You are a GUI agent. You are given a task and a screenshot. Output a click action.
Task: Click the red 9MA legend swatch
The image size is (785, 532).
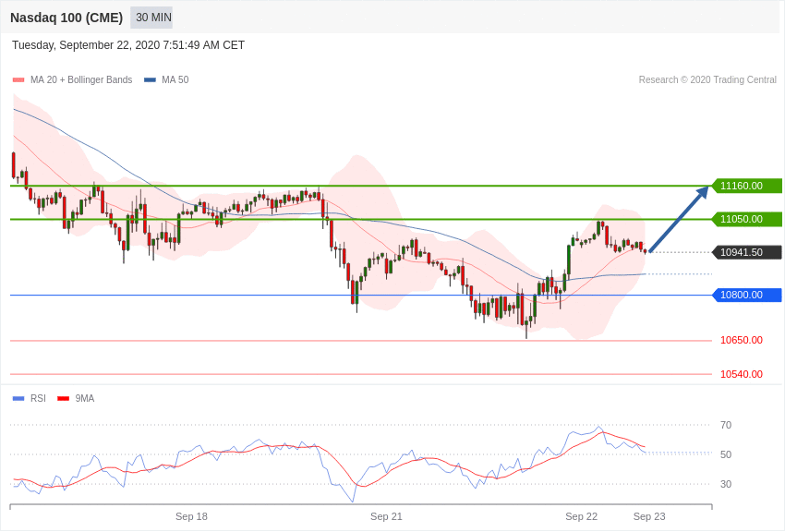63,399
